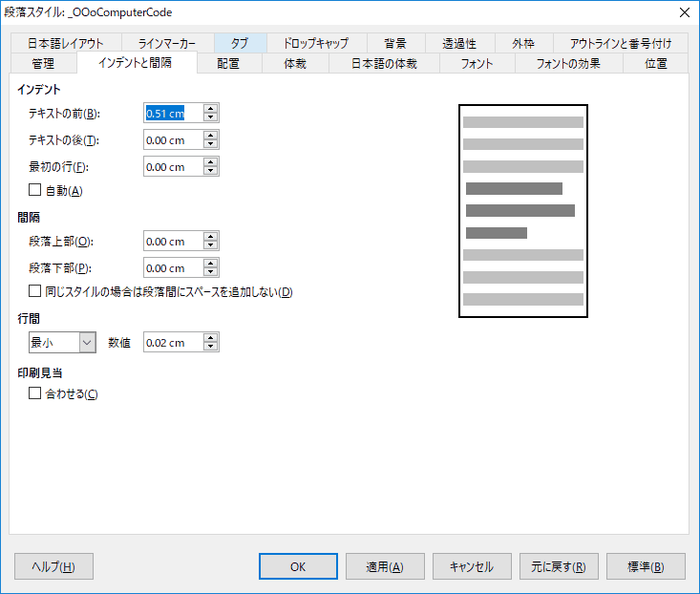
Task: Increase 行間 数値 with up arrow
Action: 211,338
